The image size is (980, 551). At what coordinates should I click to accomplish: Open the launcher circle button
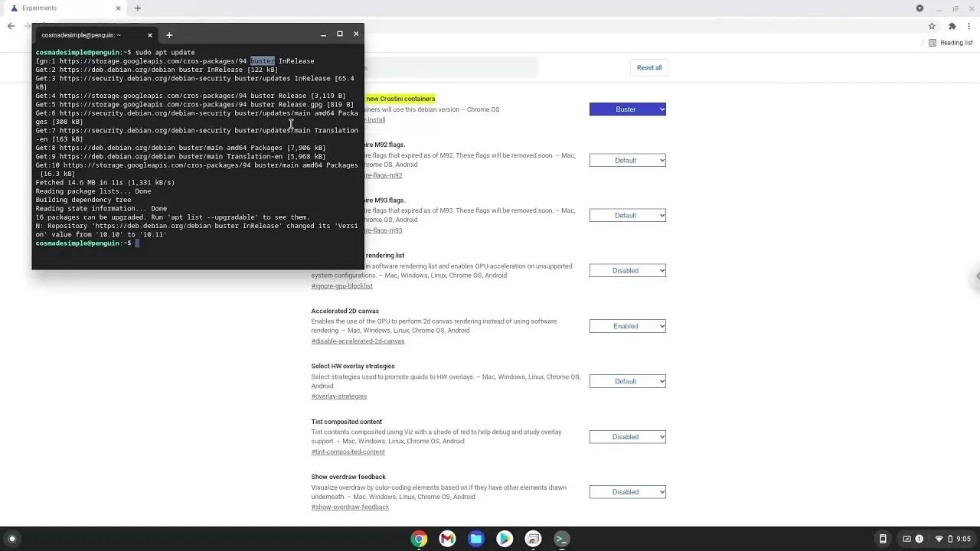pyautogui.click(x=11, y=539)
